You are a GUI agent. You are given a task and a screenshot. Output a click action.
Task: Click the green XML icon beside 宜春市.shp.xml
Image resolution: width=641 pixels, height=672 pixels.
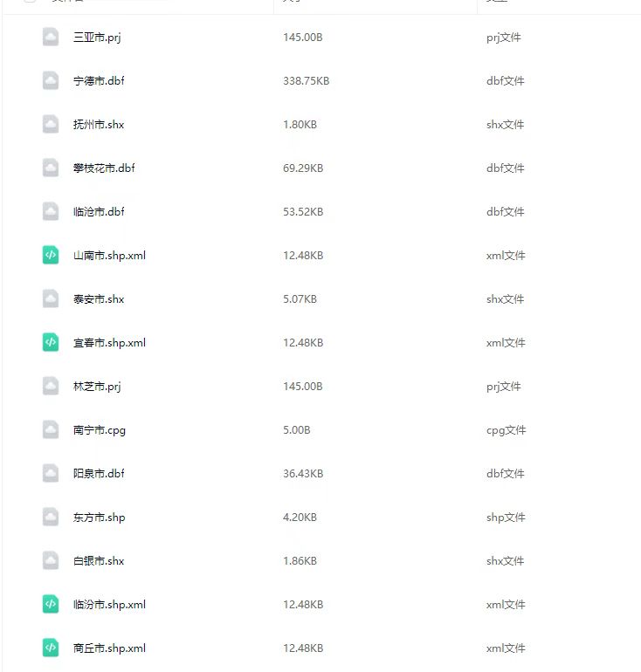coord(51,342)
